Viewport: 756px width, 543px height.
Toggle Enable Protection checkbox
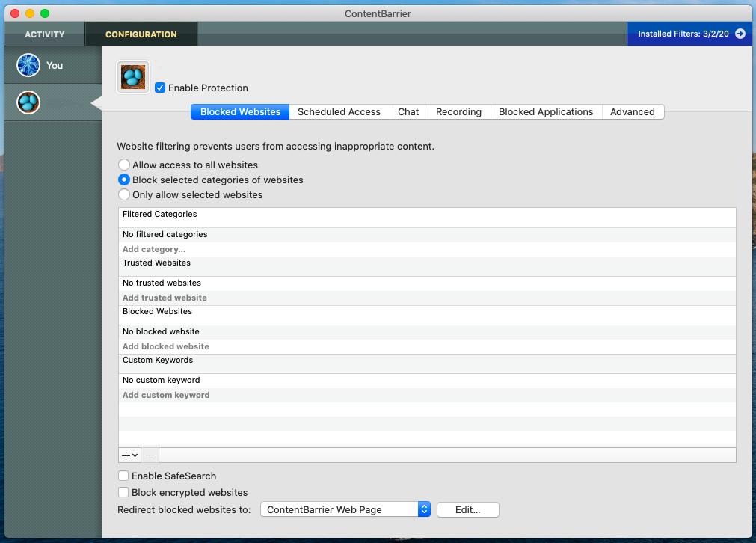[x=160, y=88]
